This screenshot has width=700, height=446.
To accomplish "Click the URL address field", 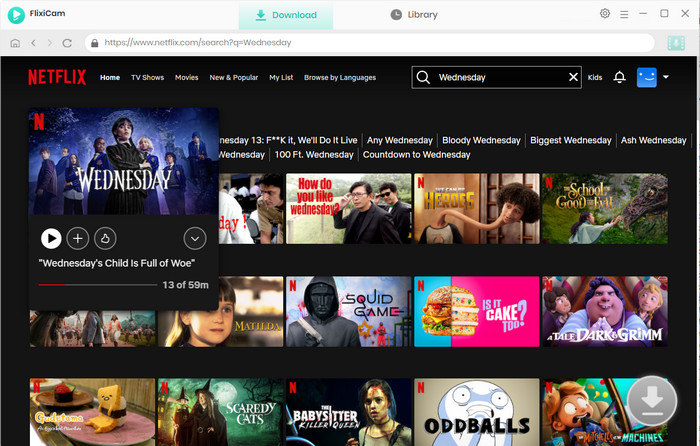I will tap(370, 43).
